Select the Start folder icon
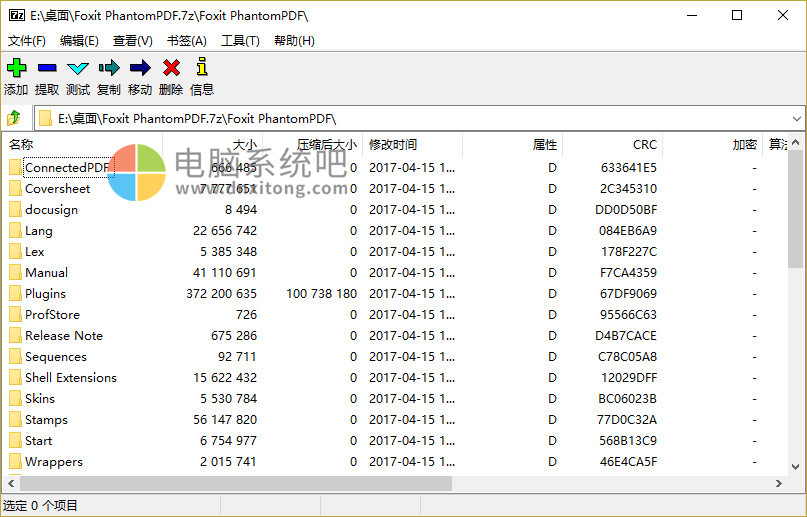Screen dimensions: 807x517 [15, 440]
